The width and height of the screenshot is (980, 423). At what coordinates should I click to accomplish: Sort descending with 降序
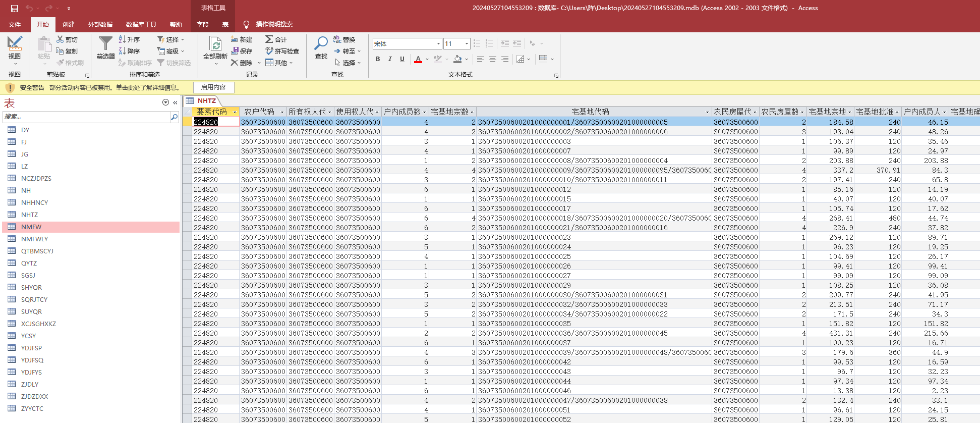click(x=129, y=51)
